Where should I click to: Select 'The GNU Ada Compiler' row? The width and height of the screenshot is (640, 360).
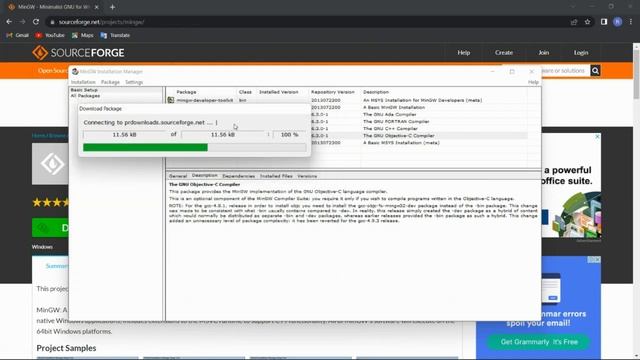point(418,114)
